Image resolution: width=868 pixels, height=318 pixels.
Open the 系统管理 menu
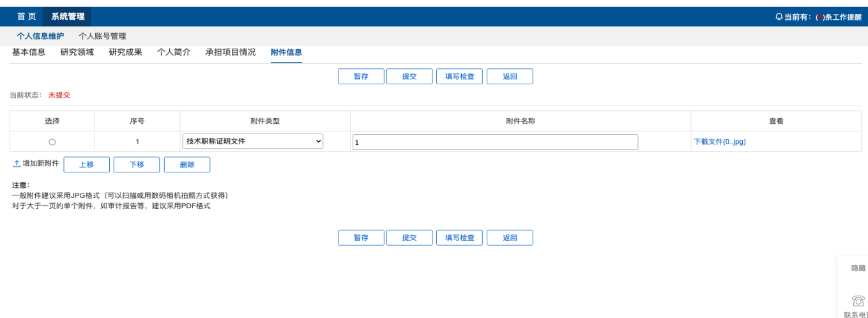click(68, 17)
